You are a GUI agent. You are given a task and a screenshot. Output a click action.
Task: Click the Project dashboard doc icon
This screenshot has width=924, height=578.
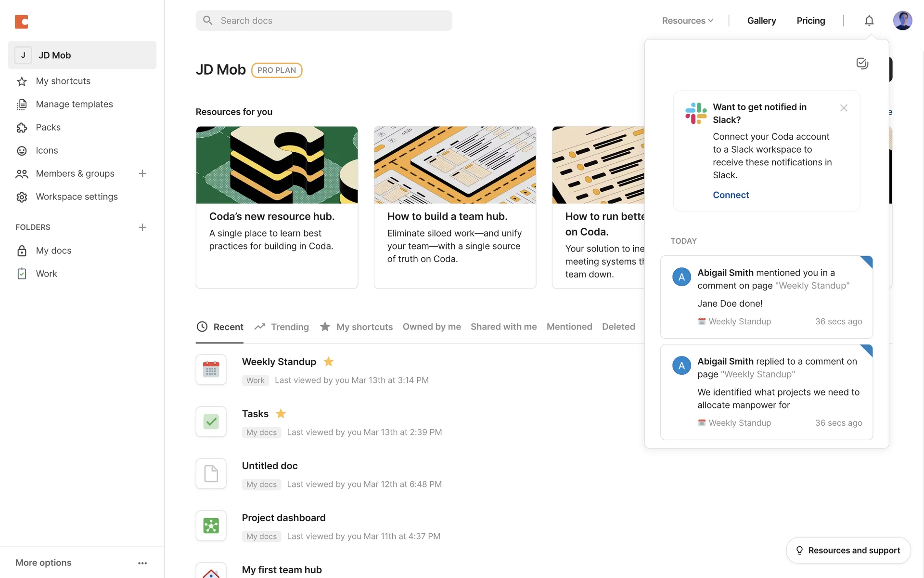[x=211, y=525]
